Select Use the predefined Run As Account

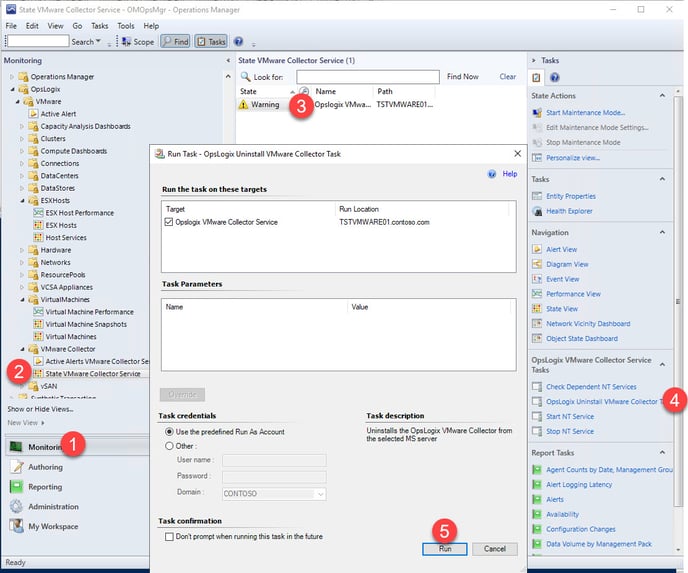tap(169, 432)
